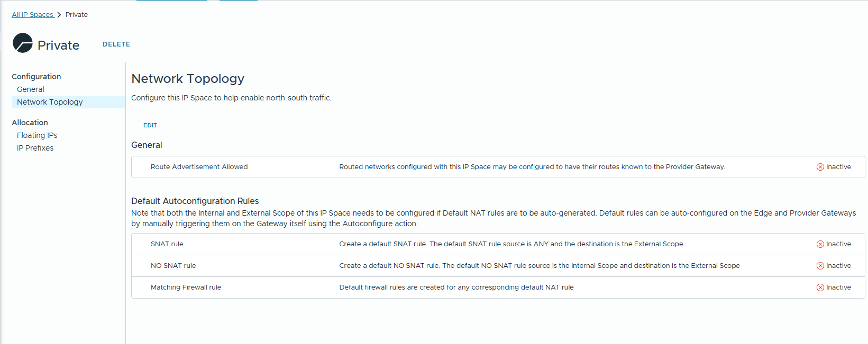Click the inactive status icon for SNAT rule
This screenshot has width=868, height=344.
click(x=820, y=244)
